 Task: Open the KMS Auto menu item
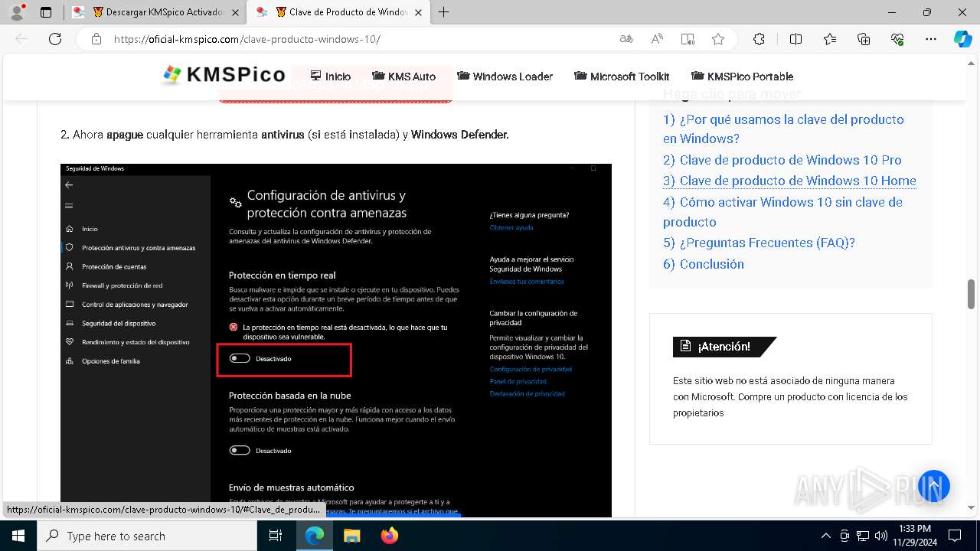[403, 77]
